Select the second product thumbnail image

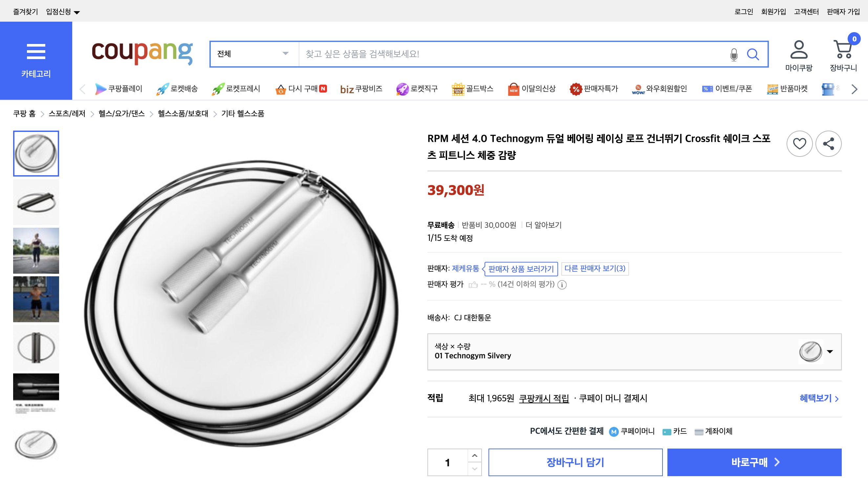36,202
